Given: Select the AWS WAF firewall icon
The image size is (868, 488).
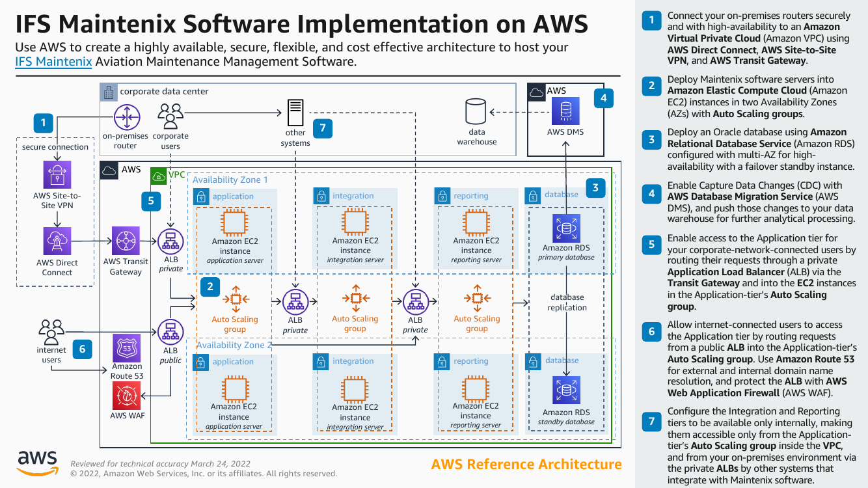Looking at the screenshot, I should [126, 396].
